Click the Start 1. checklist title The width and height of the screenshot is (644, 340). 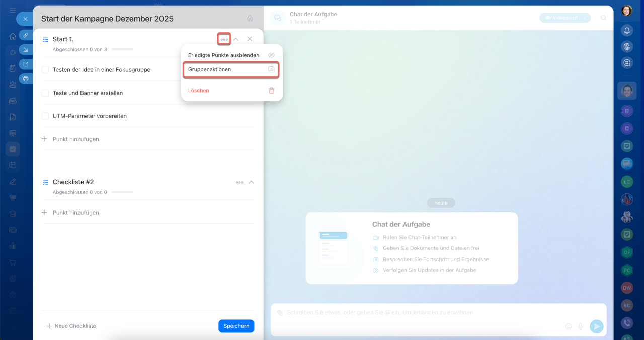63,39
